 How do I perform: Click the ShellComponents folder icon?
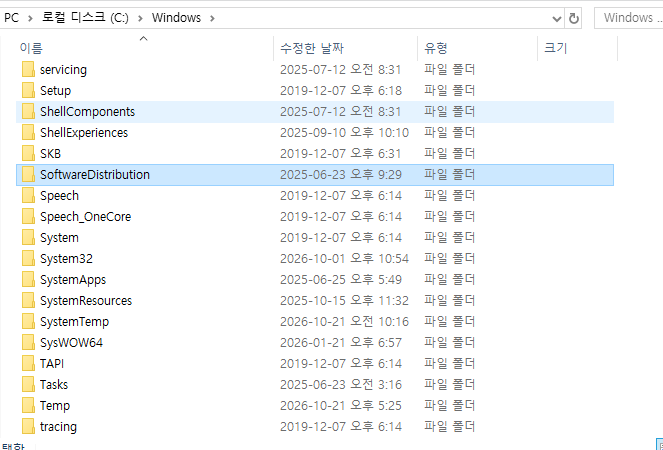(28, 112)
